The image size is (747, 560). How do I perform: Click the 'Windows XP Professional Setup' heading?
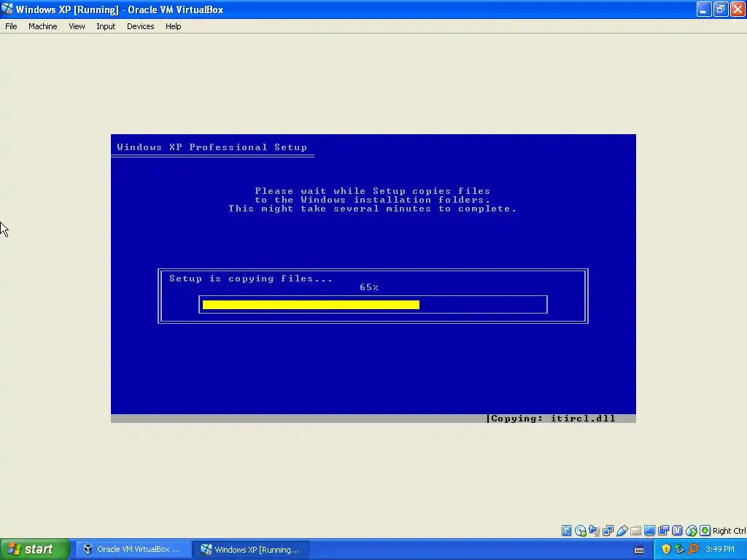click(x=212, y=147)
